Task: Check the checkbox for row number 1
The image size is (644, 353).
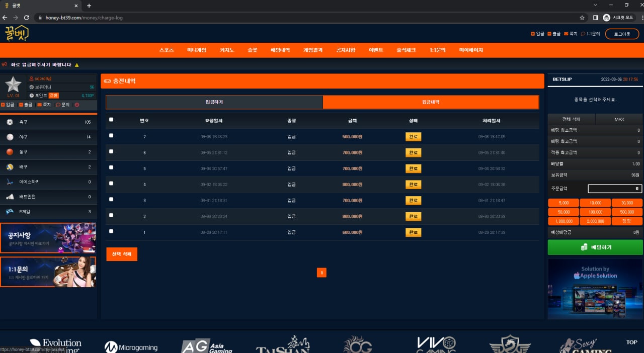Action: [111, 231]
